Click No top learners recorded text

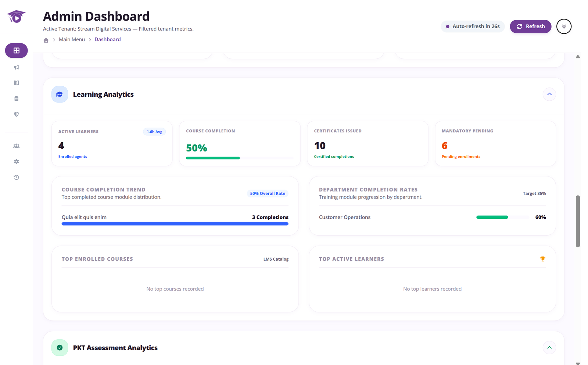(x=432, y=289)
